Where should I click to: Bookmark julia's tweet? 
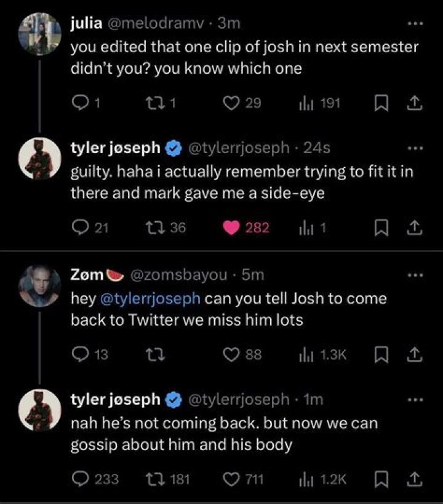click(380, 104)
